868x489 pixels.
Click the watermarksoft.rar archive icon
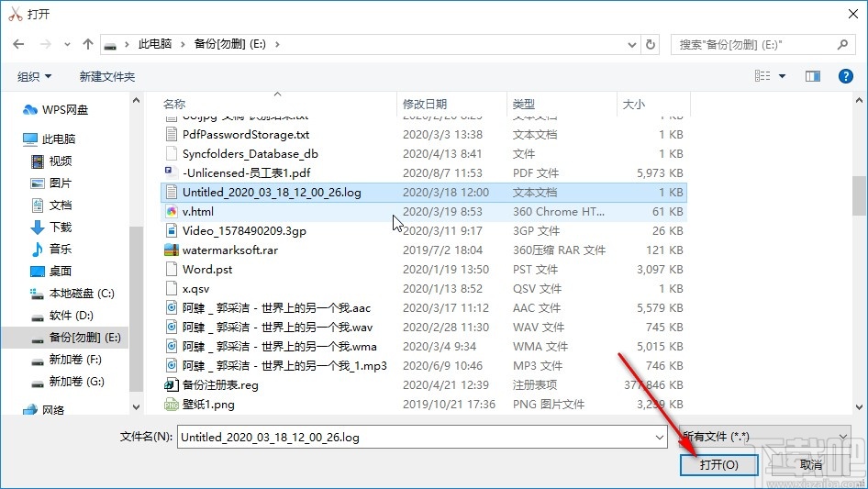coord(172,250)
